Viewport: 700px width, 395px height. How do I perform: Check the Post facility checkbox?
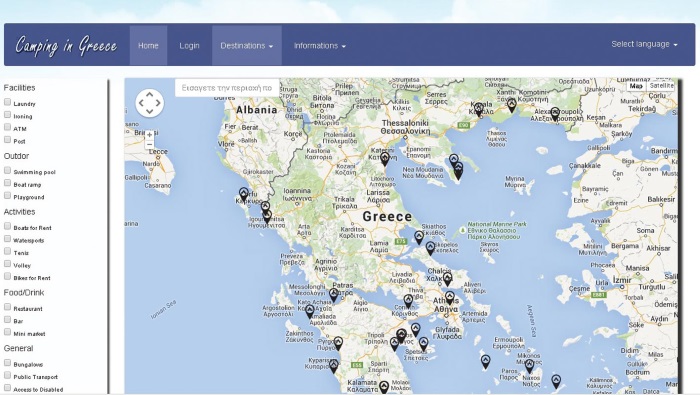tap(7, 140)
